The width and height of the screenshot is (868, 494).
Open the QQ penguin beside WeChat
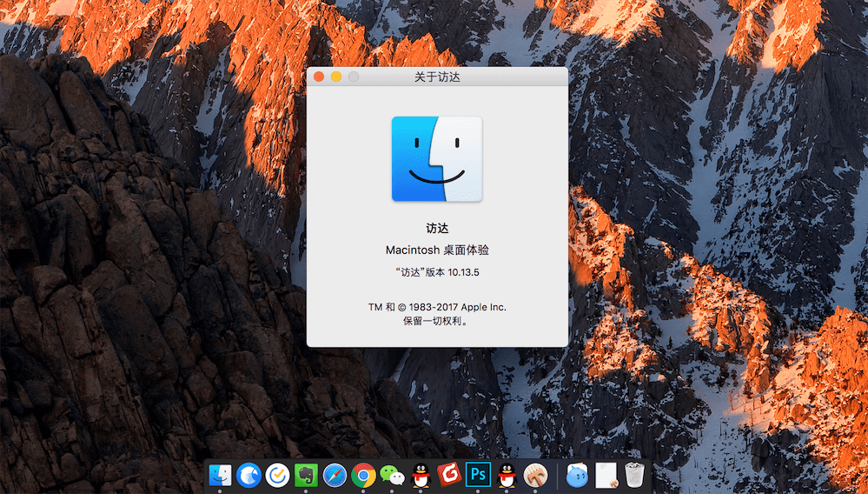click(x=421, y=475)
